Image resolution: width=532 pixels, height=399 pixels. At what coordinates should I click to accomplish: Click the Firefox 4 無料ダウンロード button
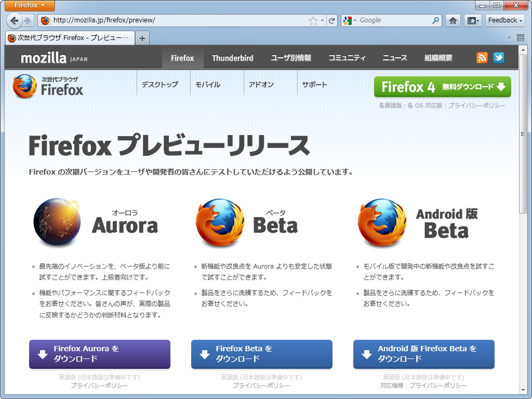pos(442,87)
